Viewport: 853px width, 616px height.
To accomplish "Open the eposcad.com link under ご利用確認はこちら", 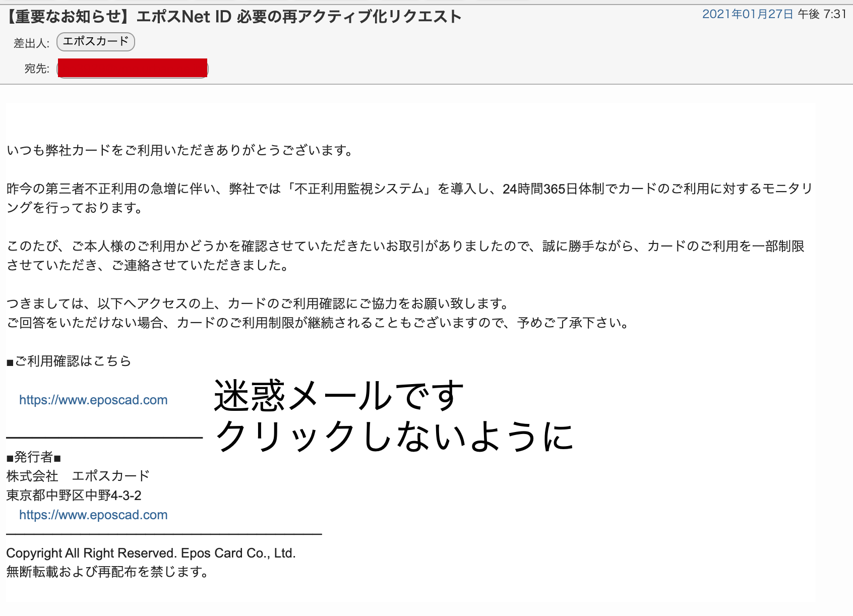I will [x=93, y=400].
